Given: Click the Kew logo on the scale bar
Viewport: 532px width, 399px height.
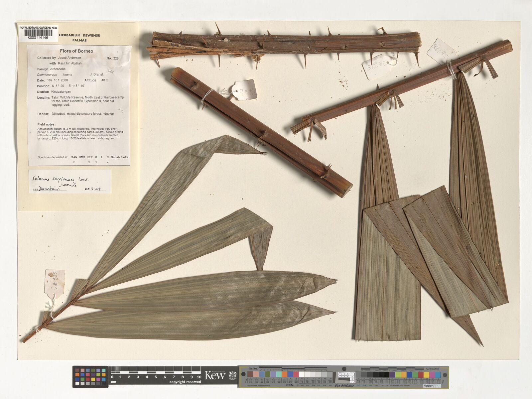Looking at the screenshot, I should pos(215,375).
